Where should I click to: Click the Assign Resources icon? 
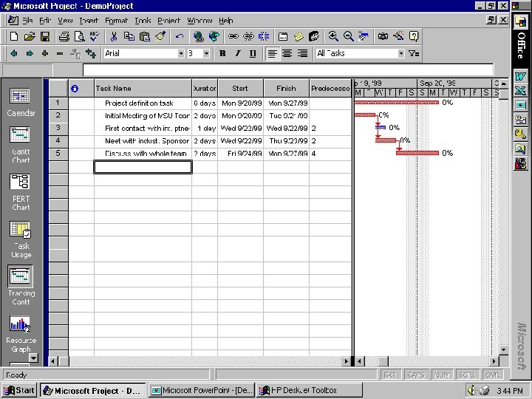point(314,36)
